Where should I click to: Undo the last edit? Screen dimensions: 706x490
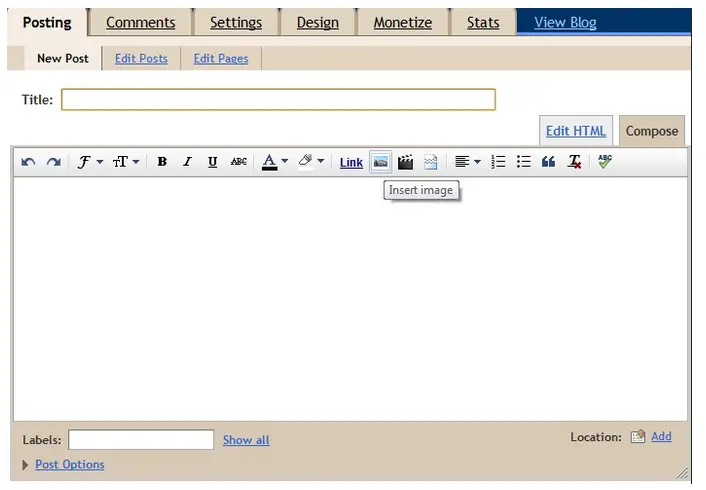[x=28, y=162]
